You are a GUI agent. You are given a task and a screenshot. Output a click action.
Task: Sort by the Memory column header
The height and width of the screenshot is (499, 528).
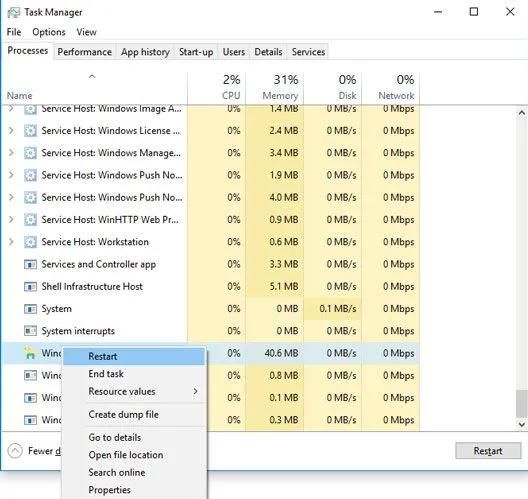(274, 88)
